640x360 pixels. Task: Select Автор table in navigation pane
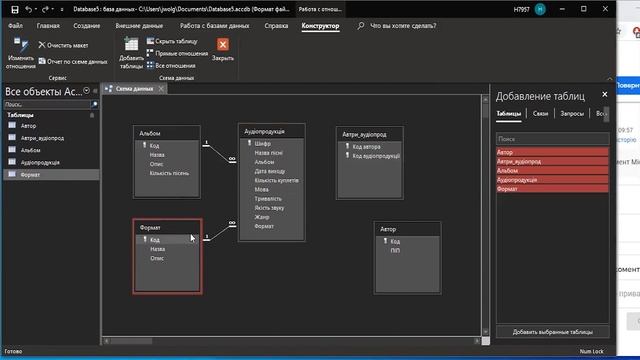(51, 126)
